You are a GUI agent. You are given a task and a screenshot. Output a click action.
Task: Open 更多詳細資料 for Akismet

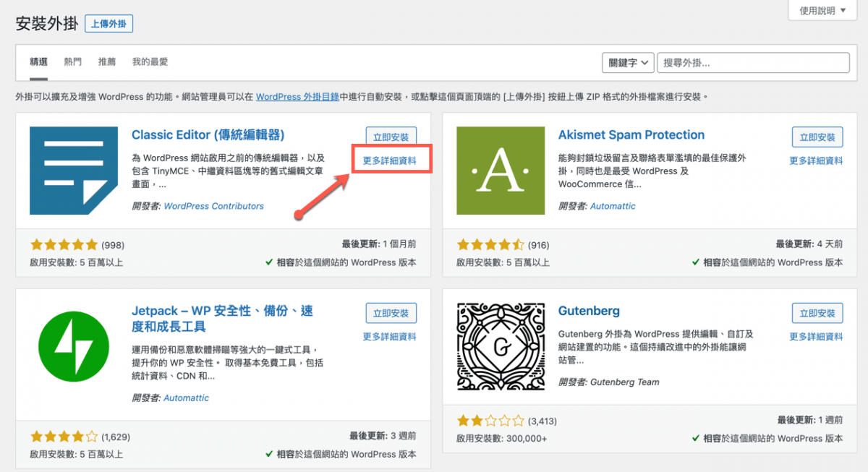tap(816, 161)
